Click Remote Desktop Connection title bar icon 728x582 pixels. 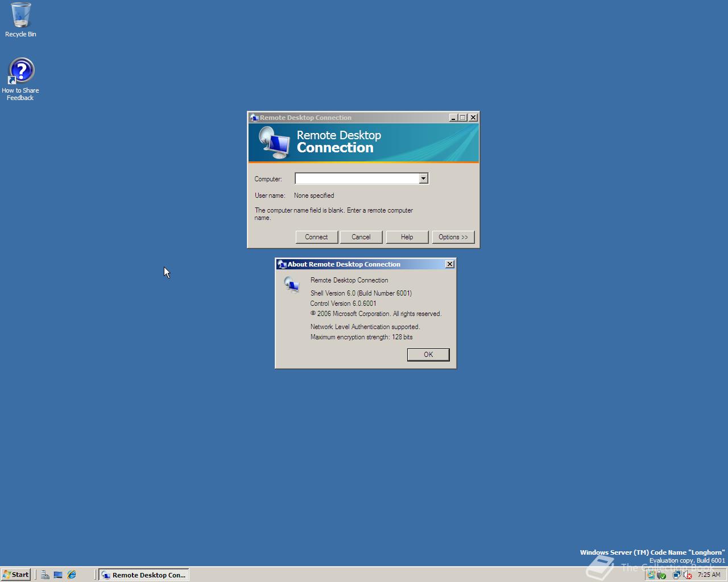254,118
